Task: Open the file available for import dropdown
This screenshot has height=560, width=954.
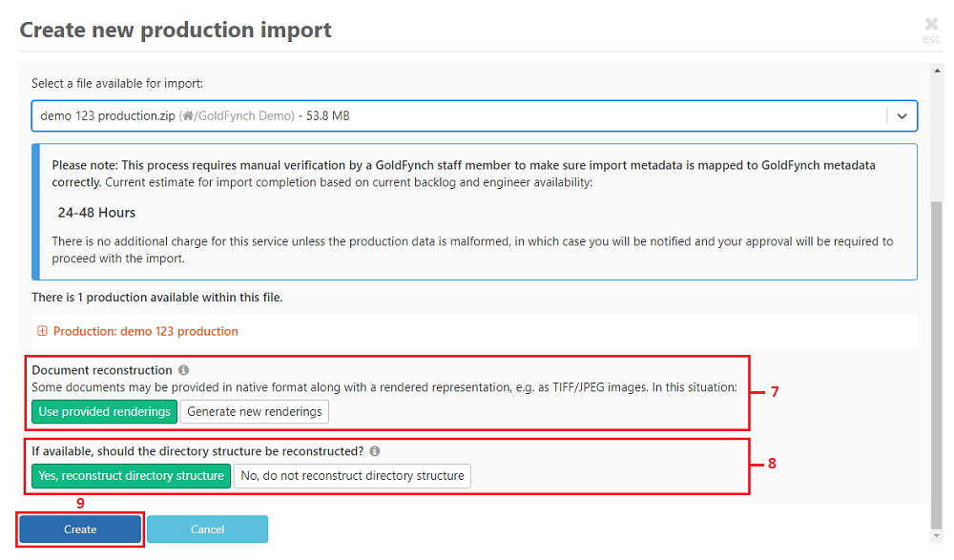Action: (474, 115)
